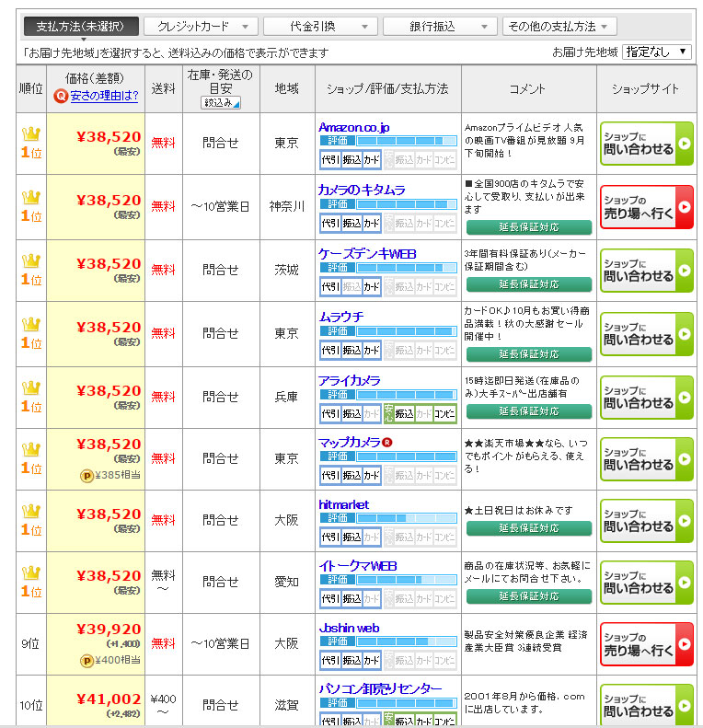This screenshot has height=728, width=703.
Task: Open the hitmarket shop link
Action: 343,504
